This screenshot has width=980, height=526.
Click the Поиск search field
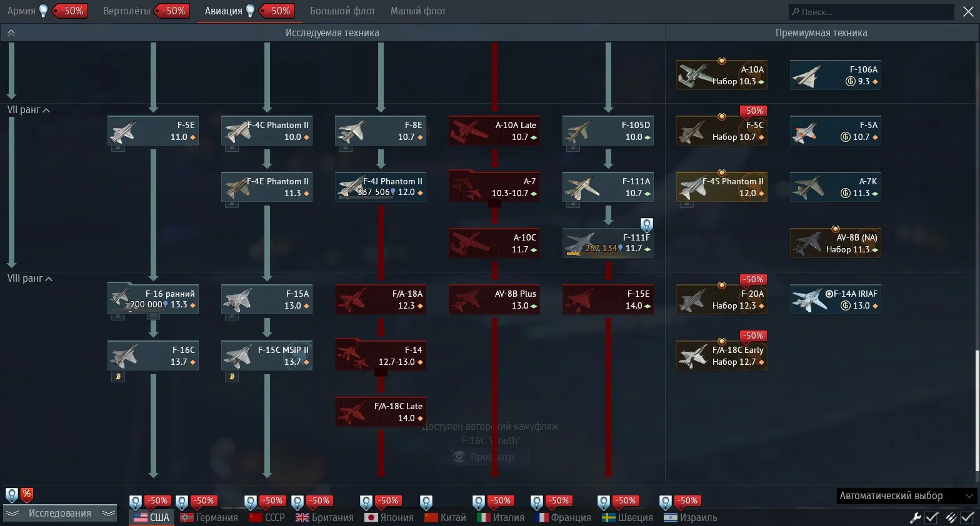871,12
